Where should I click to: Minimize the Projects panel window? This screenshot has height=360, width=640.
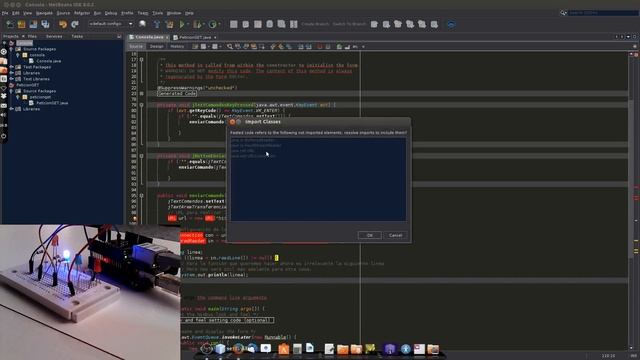(119, 36)
